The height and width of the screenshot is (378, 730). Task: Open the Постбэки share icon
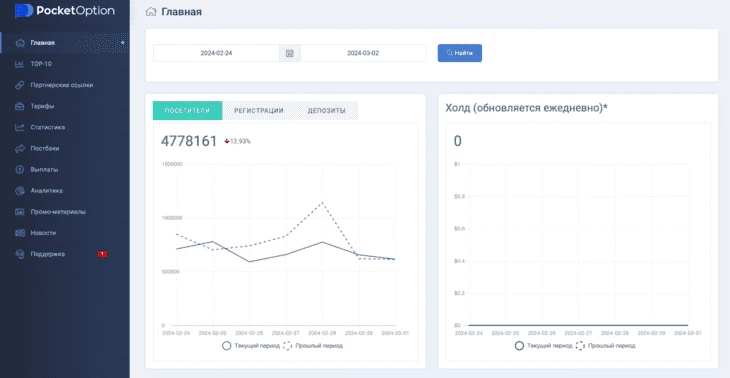point(20,148)
